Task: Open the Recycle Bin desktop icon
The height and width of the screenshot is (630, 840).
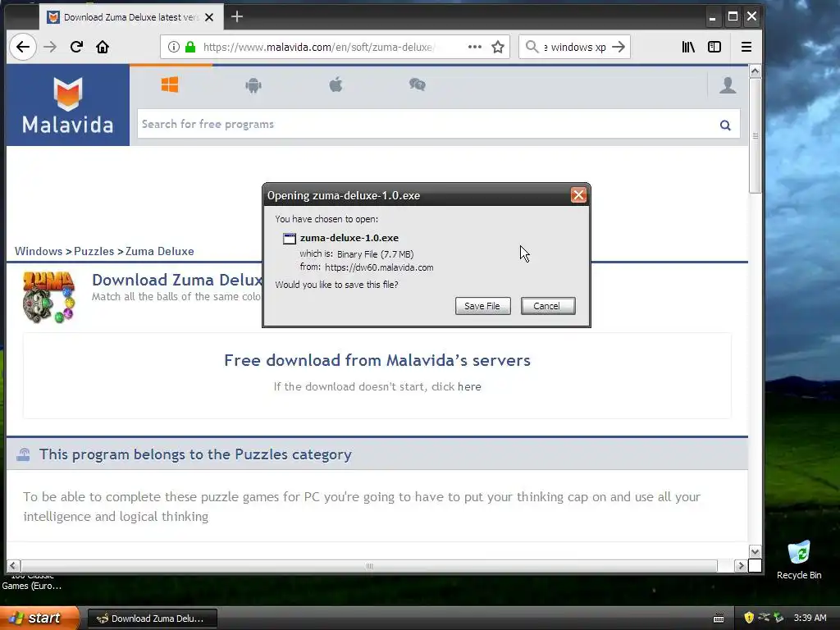Action: coord(799,559)
